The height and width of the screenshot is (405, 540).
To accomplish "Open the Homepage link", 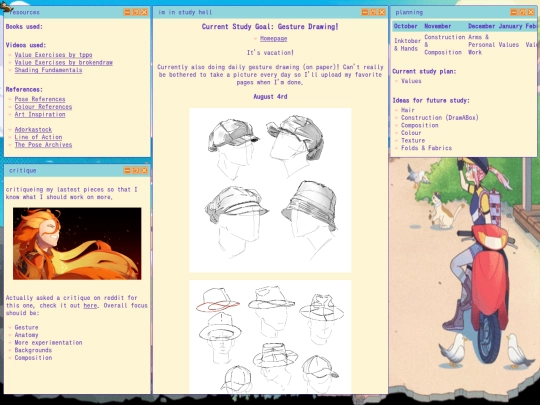I will (x=273, y=39).
